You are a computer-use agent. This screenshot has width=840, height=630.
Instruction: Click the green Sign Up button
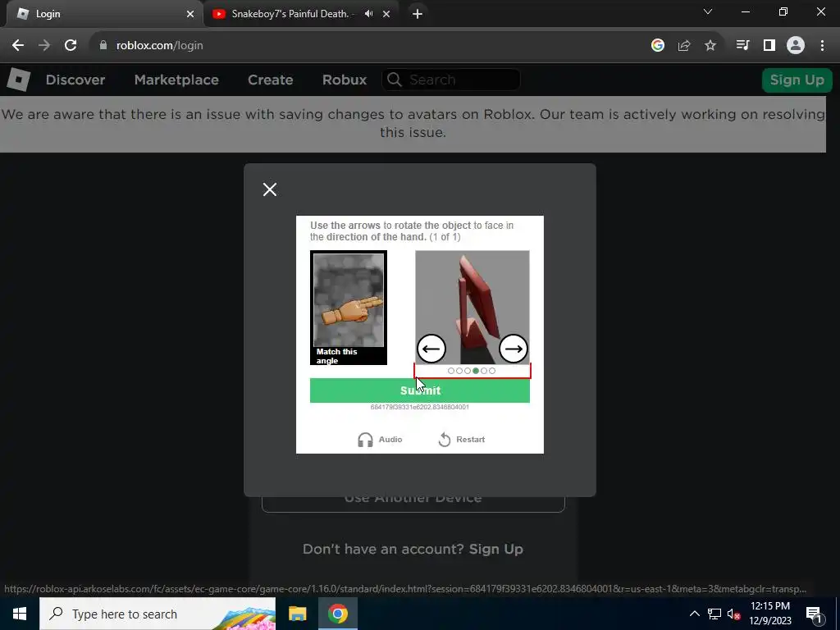(x=797, y=80)
